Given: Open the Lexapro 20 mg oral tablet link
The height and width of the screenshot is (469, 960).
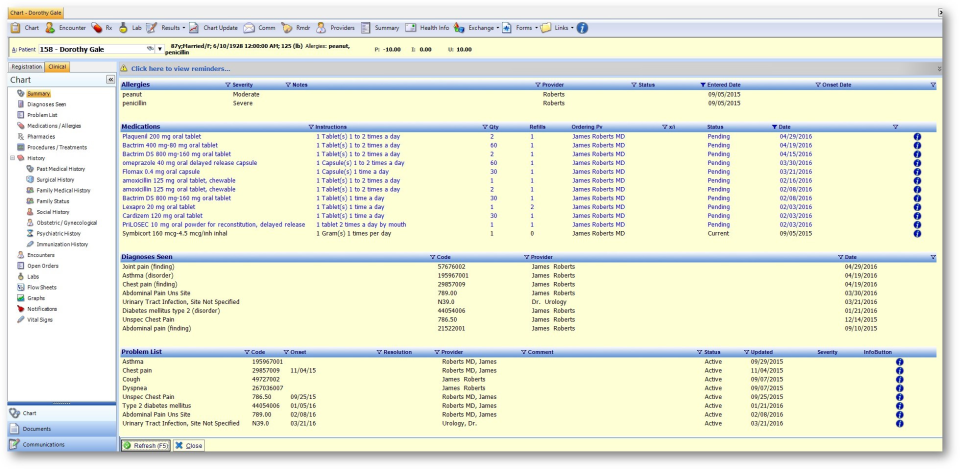Looking at the screenshot, I should click(159, 207).
